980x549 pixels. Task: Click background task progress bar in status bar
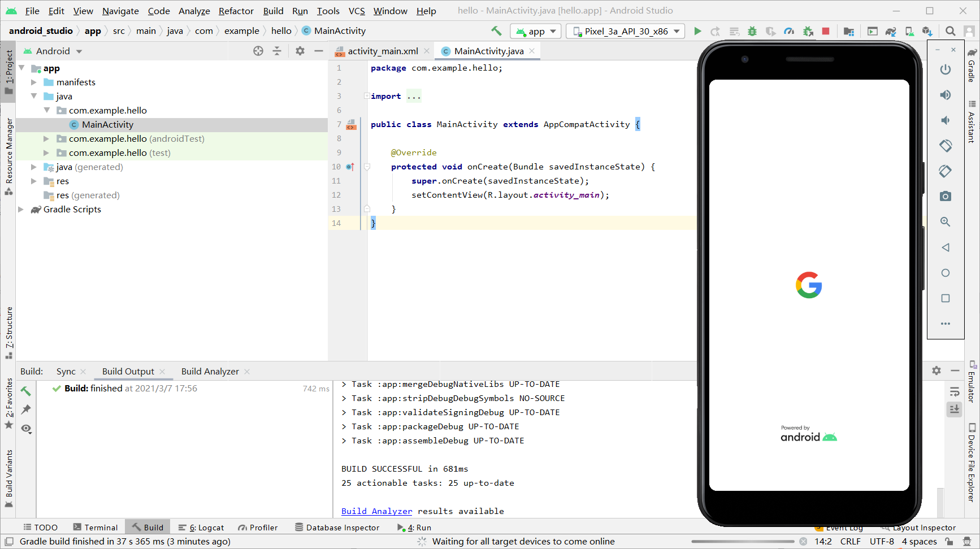coord(742,541)
